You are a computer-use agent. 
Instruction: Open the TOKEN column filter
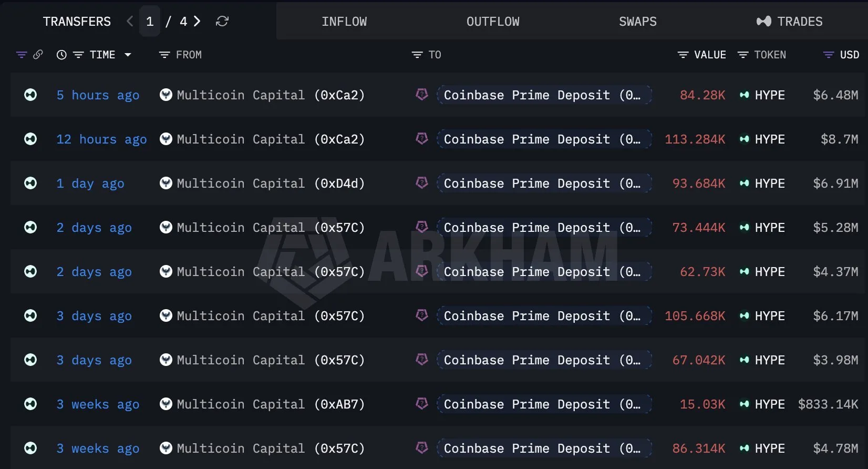point(743,55)
